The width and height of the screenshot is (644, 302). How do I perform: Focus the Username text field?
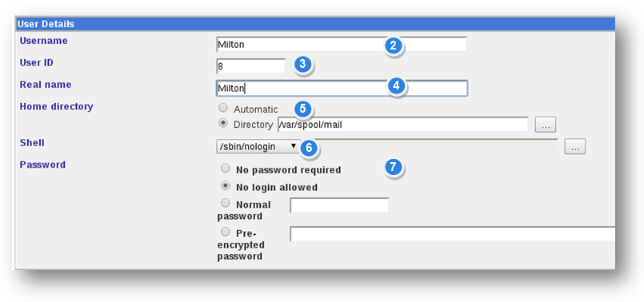(x=342, y=44)
